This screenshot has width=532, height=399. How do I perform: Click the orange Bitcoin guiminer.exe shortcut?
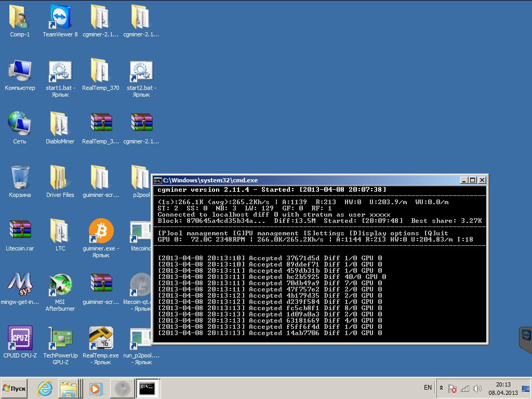point(101,231)
